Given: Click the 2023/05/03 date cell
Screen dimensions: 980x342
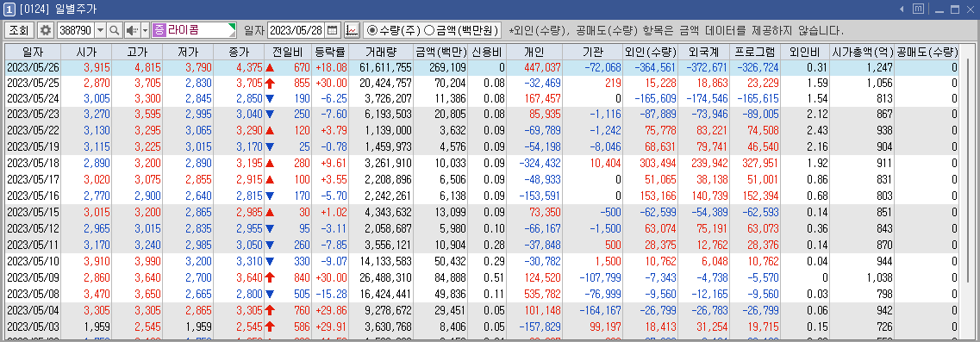Looking at the screenshot, I should tap(32, 326).
